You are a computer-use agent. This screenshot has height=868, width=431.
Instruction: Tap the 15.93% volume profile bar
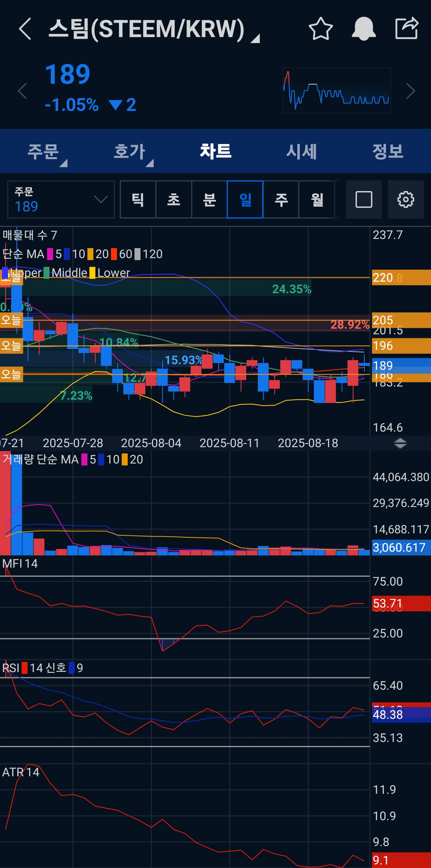[x=102, y=359]
